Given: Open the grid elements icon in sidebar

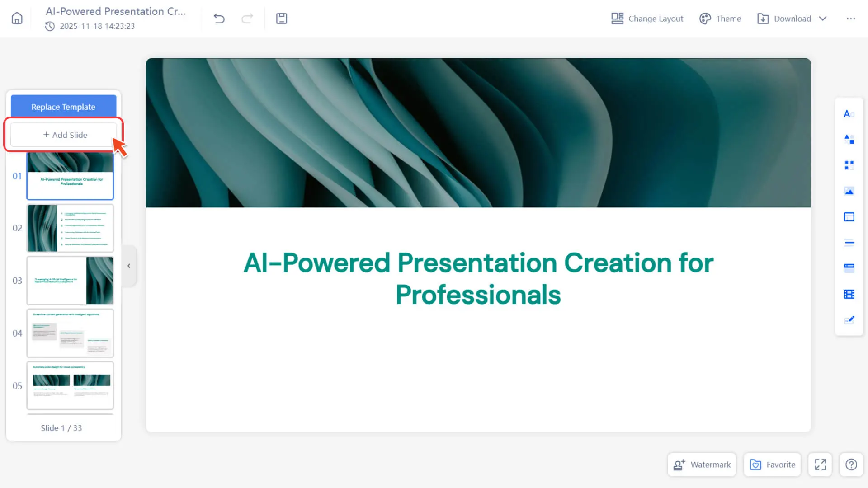Looking at the screenshot, I should 849,165.
